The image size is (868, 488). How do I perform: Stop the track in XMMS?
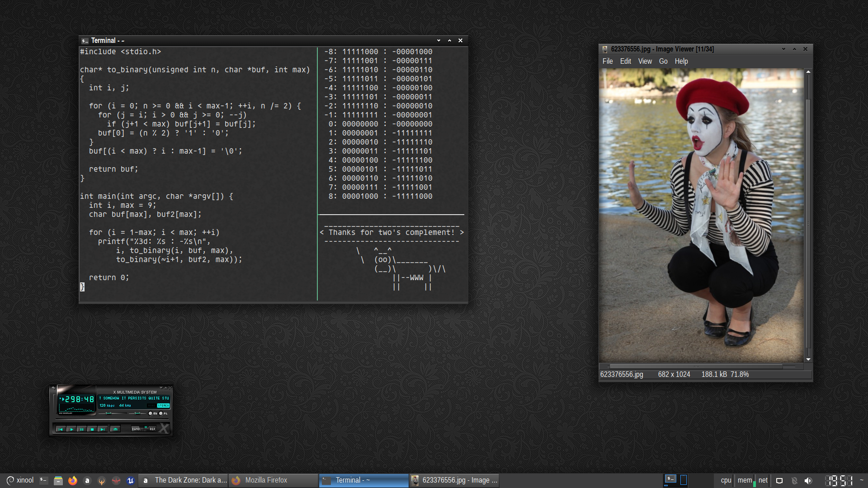coord(92,429)
